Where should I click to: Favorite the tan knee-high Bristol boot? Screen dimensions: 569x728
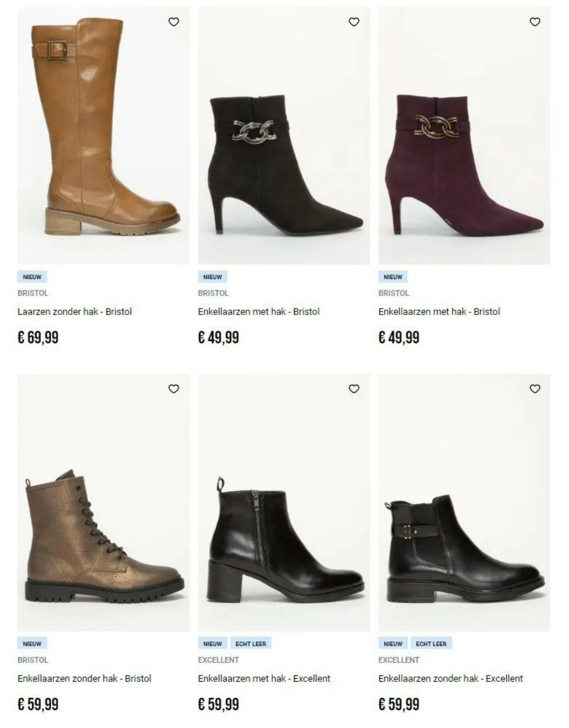tap(174, 22)
